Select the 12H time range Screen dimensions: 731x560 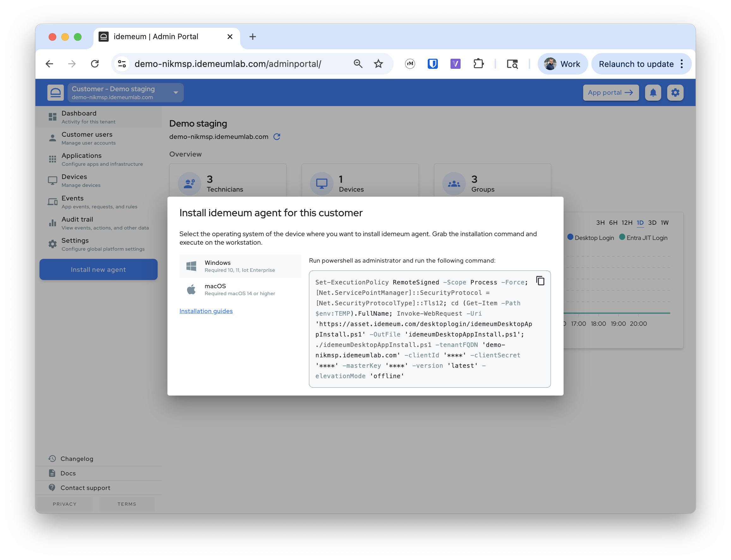tap(627, 223)
